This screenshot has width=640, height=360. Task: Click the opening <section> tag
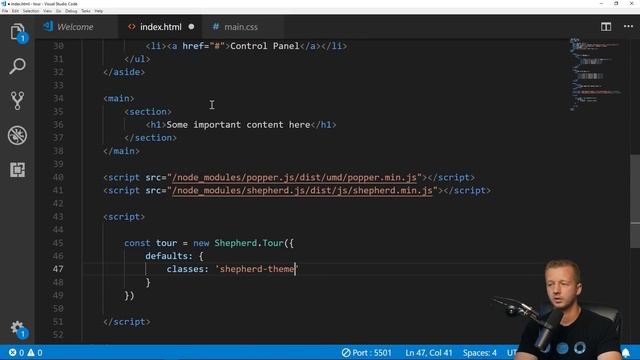(x=148, y=112)
